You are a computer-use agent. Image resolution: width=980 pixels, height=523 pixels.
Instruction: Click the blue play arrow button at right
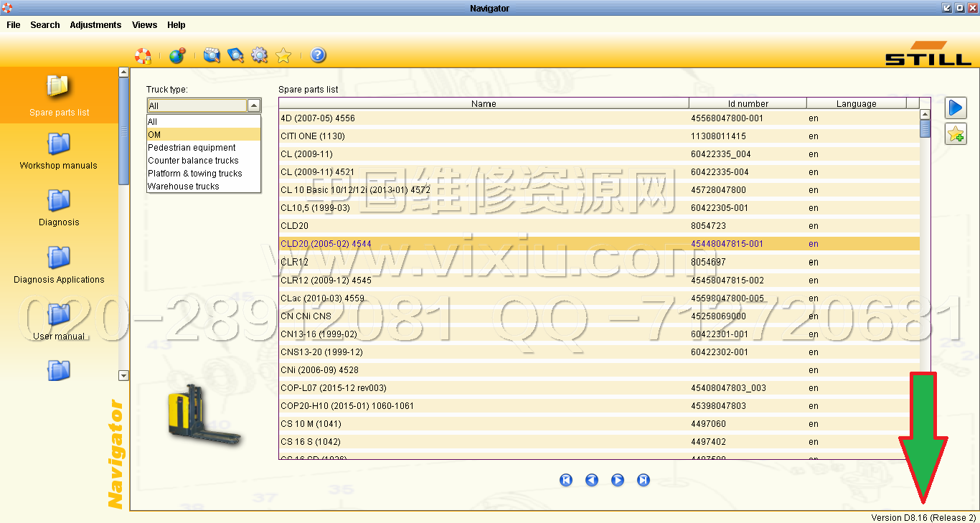pos(955,108)
